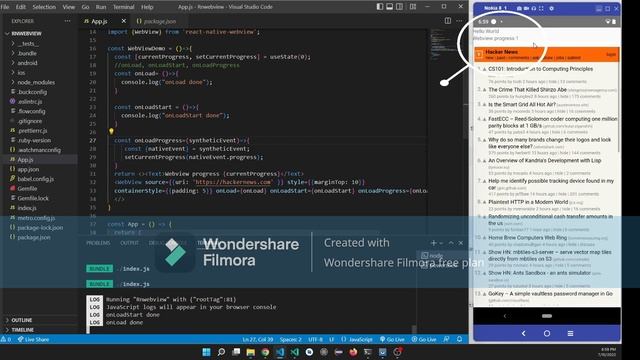The image size is (640, 360).
Task: Open the Run menu
Action: 101,7
